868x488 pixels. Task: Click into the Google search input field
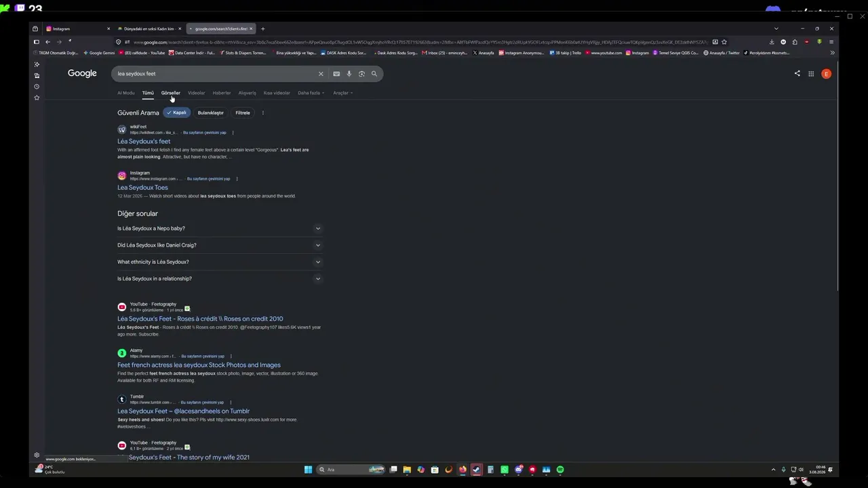click(216, 74)
